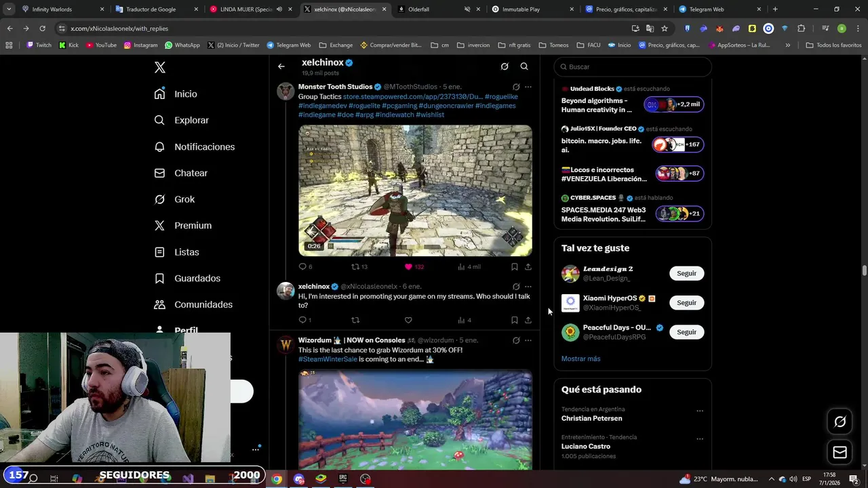Click the search icon in the profile header

coord(524,66)
